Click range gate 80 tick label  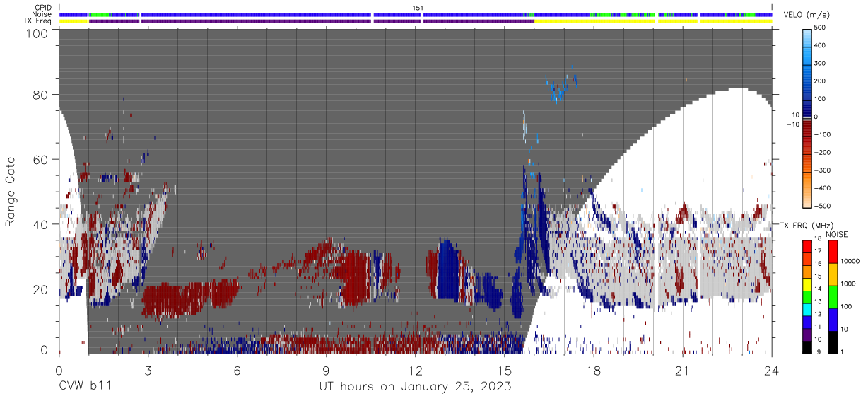pyautogui.click(x=42, y=94)
